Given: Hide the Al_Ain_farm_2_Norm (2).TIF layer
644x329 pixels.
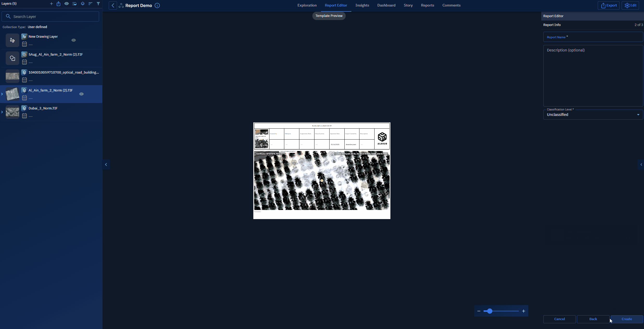Looking at the screenshot, I should click(81, 94).
